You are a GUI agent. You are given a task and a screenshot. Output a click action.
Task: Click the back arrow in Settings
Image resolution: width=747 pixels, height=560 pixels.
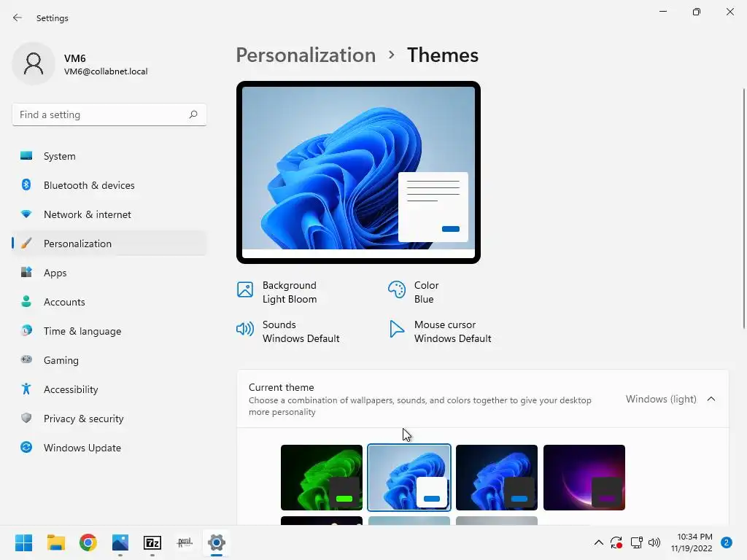point(18,17)
